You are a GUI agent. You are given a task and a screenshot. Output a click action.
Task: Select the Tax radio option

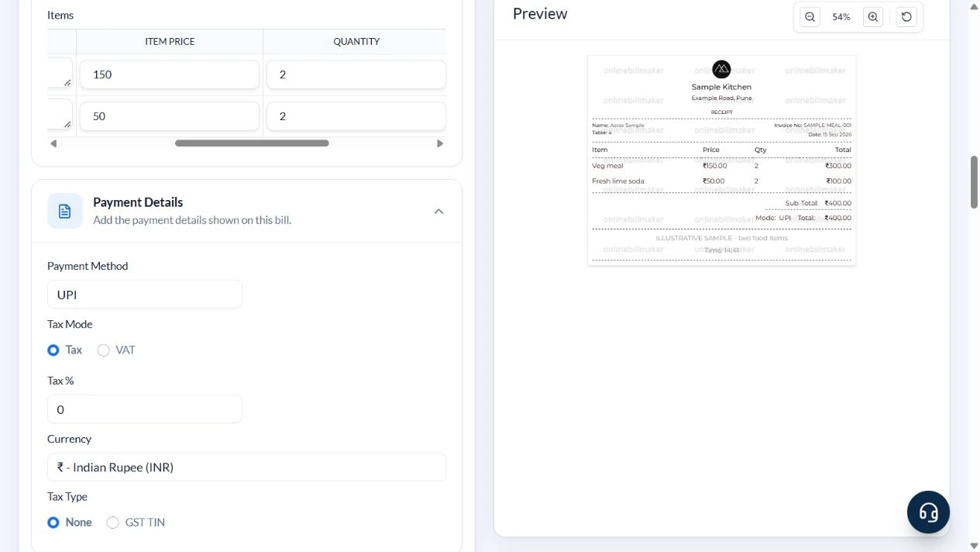53,350
